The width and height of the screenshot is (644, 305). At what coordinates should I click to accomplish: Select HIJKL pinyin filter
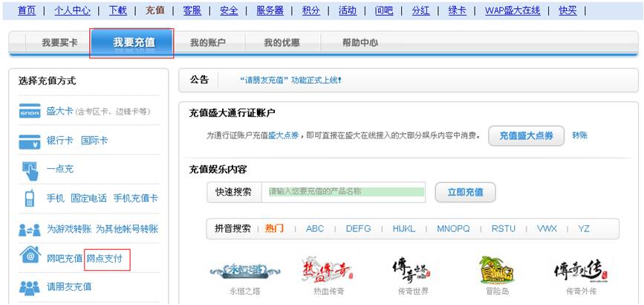[404, 228]
